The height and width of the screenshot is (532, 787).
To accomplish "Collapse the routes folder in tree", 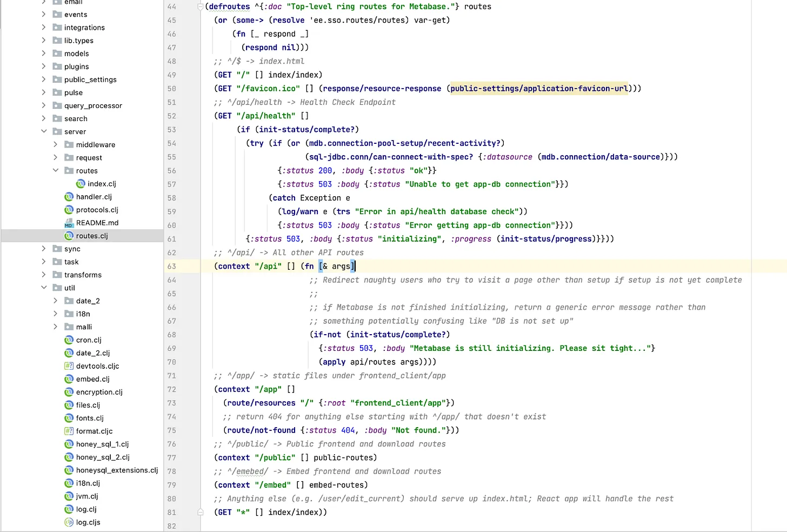I will pyautogui.click(x=55, y=170).
